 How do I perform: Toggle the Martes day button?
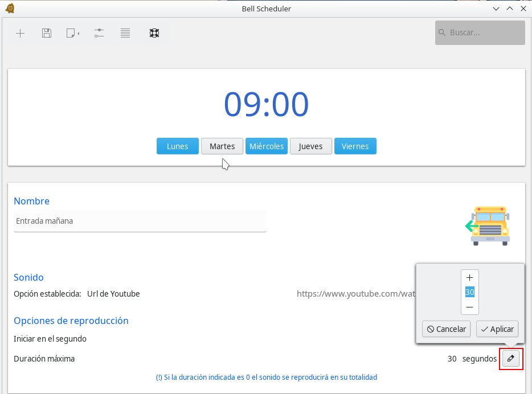pyautogui.click(x=222, y=146)
